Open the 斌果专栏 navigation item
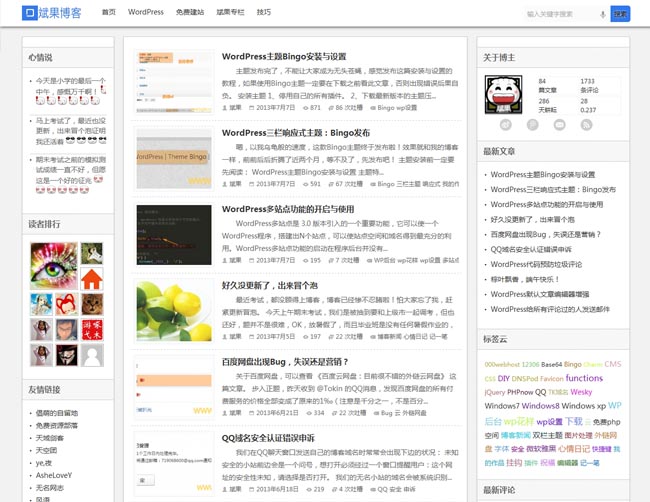 pos(230,12)
